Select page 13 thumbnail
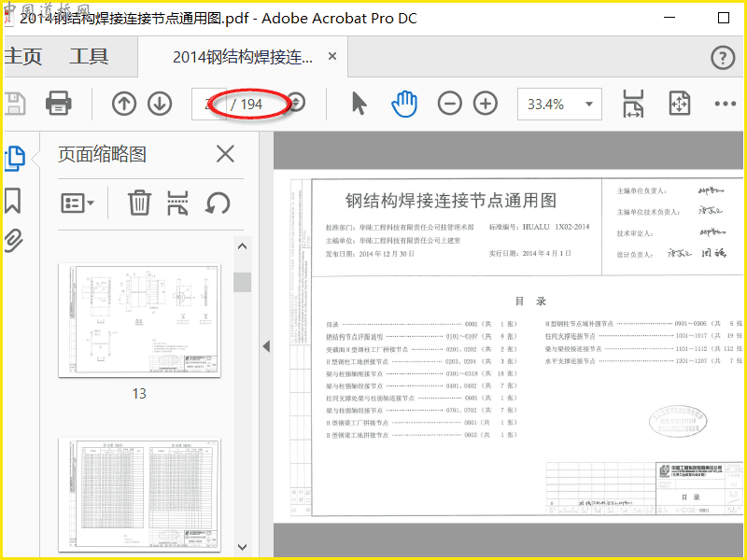747x560 pixels. click(x=139, y=320)
